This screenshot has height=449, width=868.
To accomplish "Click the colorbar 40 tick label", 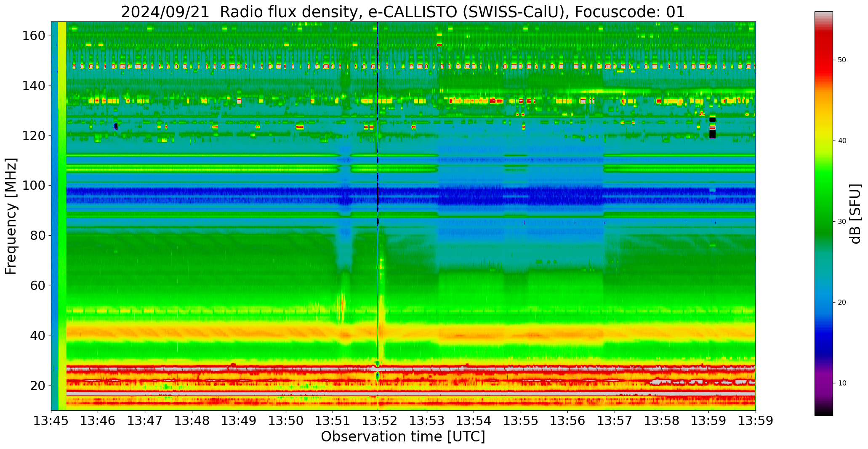I will tap(842, 141).
